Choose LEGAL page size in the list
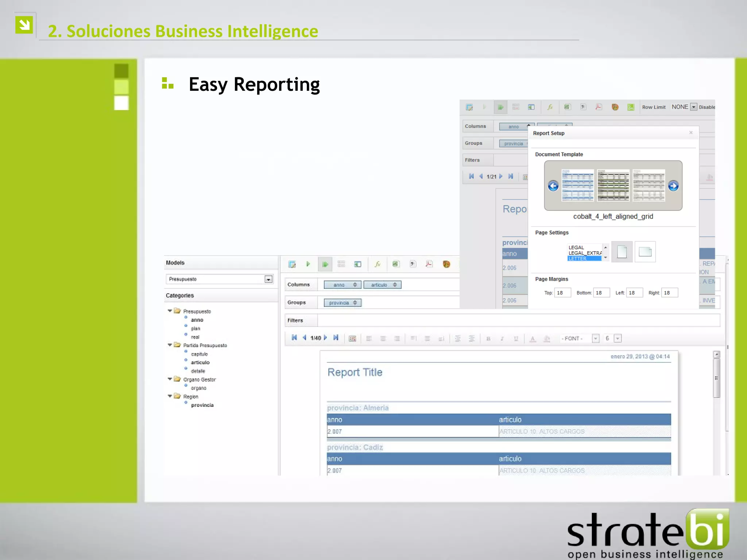The image size is (747, 560). click(x=576, y=248)
